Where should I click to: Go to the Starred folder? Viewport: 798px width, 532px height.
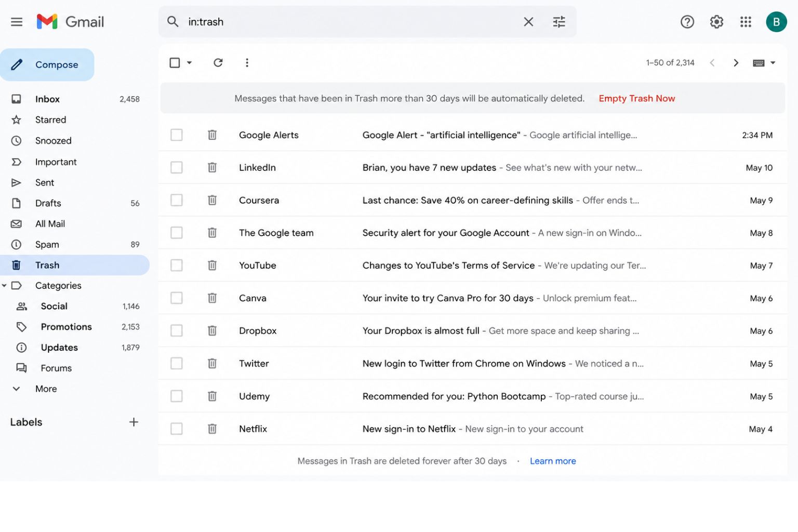[74, 120]
